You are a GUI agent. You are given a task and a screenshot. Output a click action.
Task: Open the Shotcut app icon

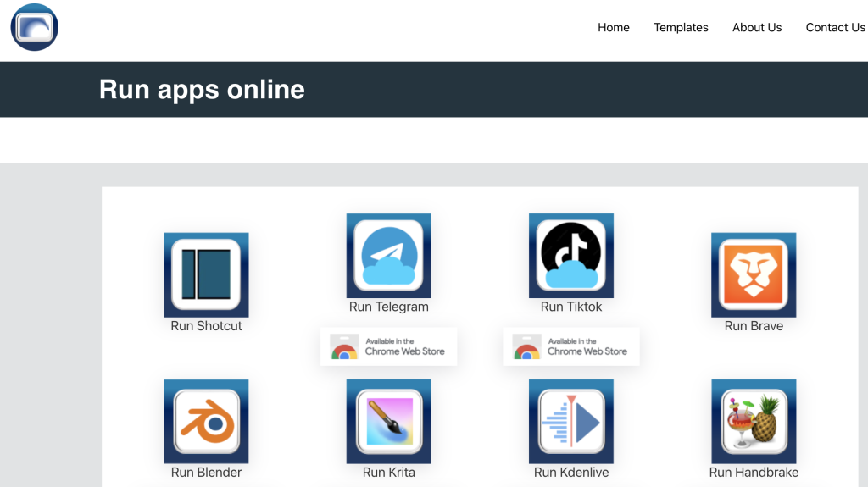coord(206,275)
